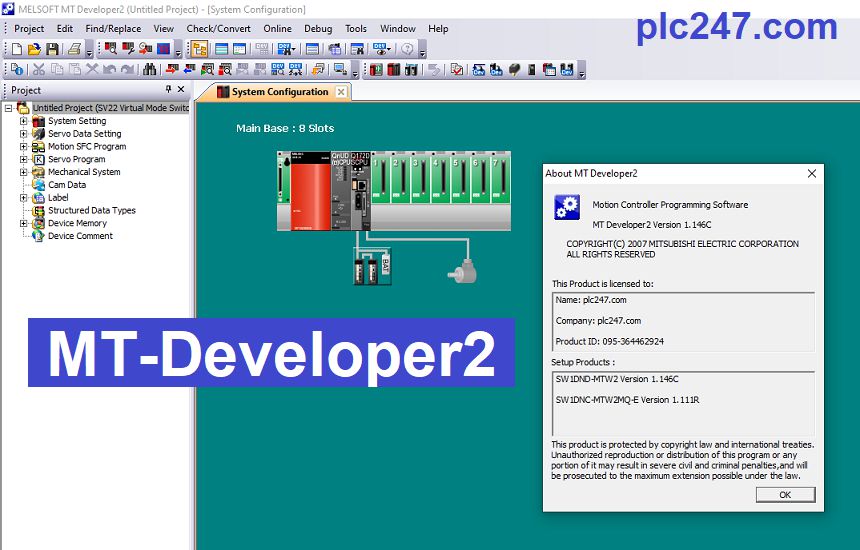Open the Dev eye monitor dropdown icon
The image size is (860, 550).
[381, 49]
